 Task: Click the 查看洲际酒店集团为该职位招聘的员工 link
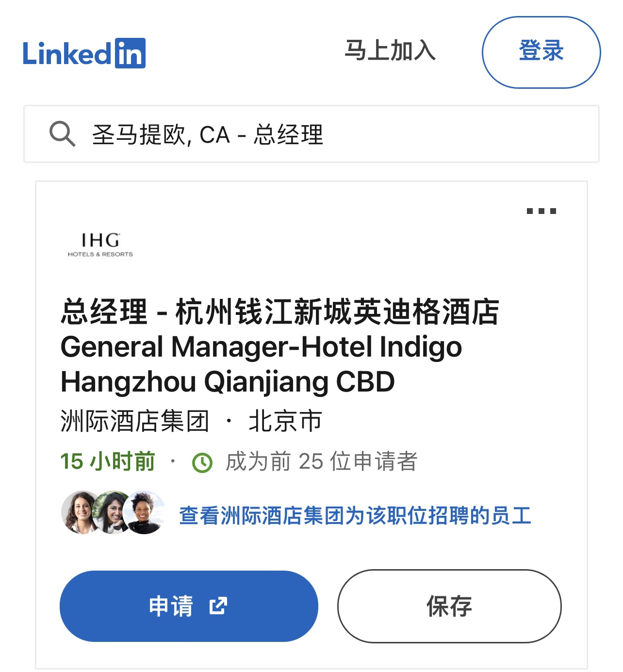click(x=355, y=516)
